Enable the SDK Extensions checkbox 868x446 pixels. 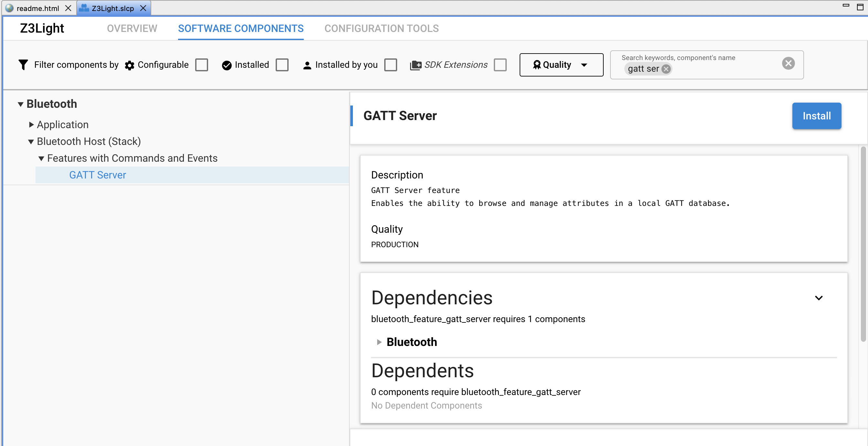click(500, 65)
